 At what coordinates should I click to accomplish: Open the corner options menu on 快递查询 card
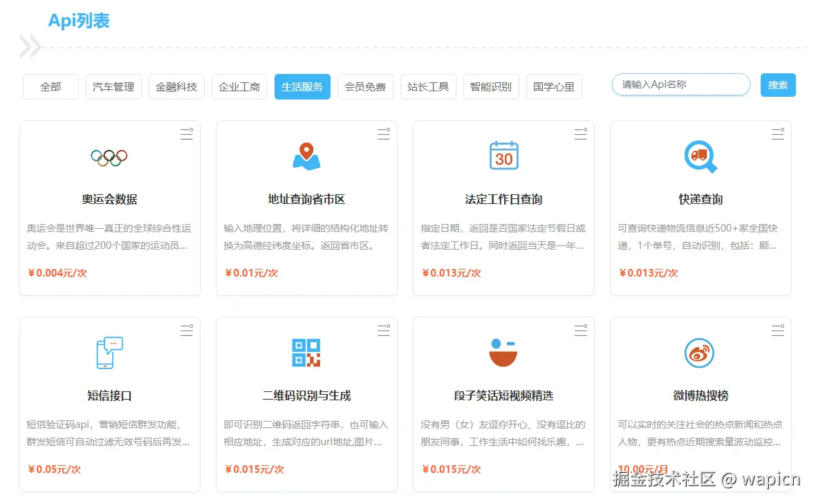(777, 134)
